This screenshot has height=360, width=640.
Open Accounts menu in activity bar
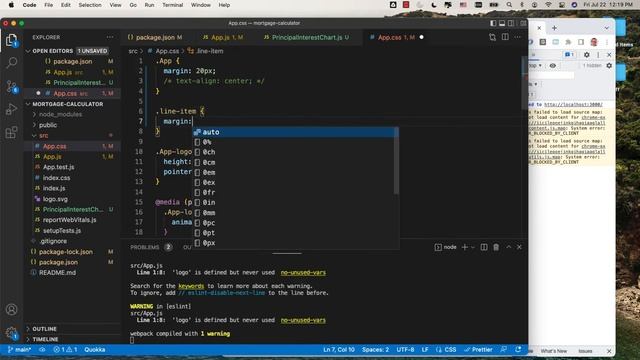pyautogui.click(x=11, y=309)
